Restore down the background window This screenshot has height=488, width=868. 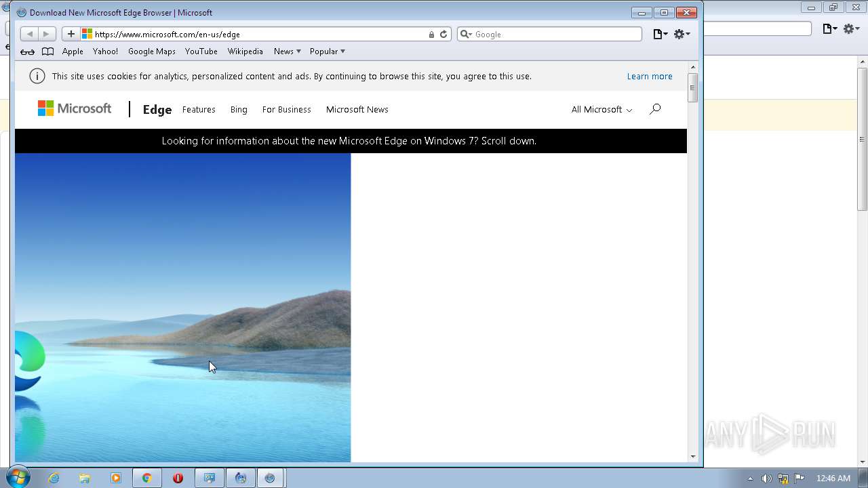[x=833, y=7]
